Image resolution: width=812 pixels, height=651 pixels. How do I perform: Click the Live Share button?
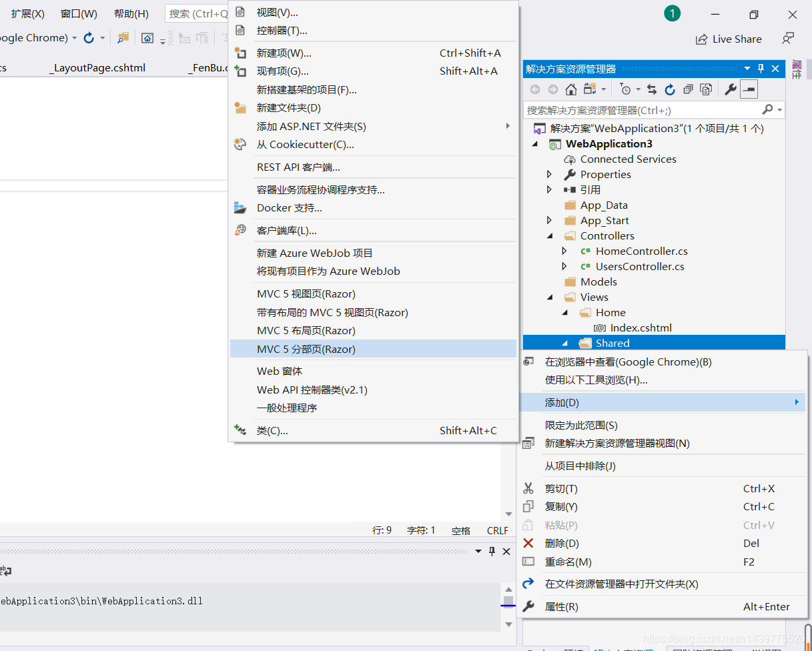(x=729, y=39)
